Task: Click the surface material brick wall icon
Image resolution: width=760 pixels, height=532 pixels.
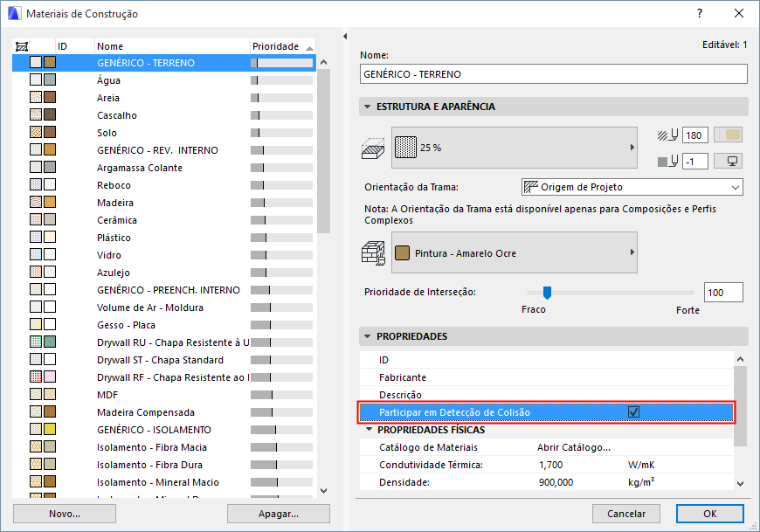Action: [373, 253]
